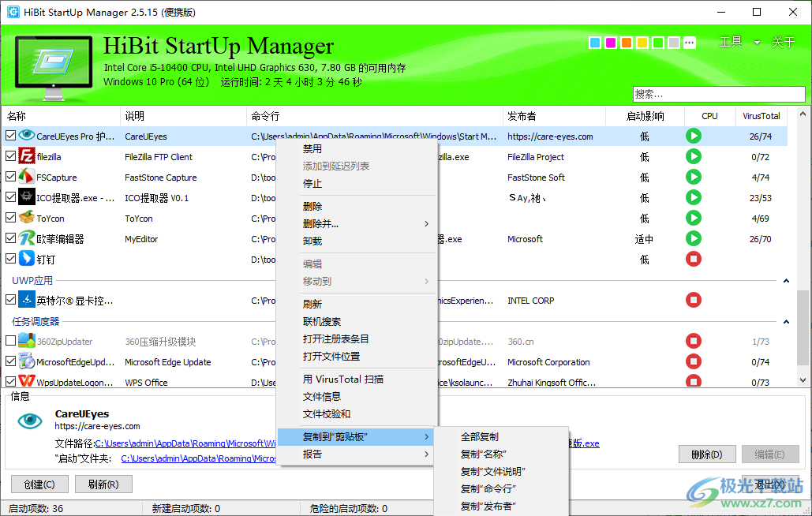
Task: Click the ICO提取器 black icon
Action: 26,196
